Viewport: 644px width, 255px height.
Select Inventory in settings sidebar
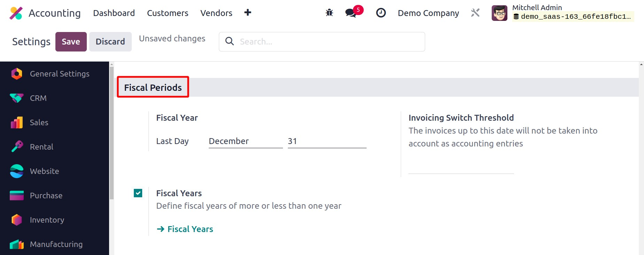pos(47,220)
